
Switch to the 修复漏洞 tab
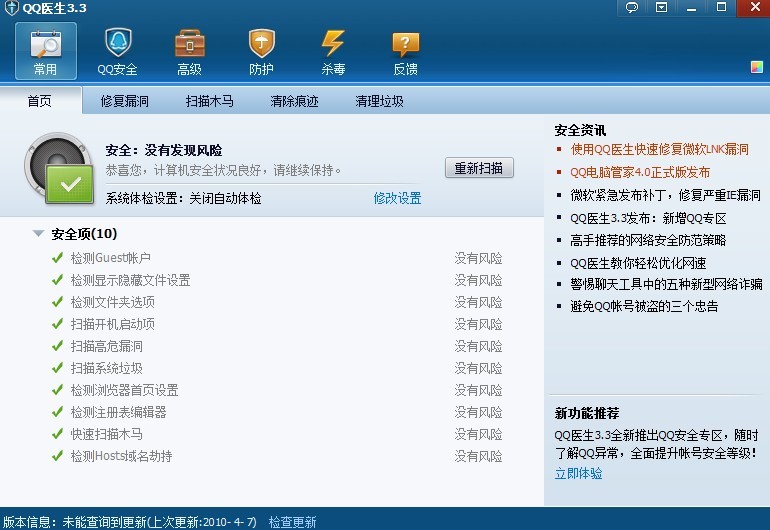coord(125,101)
